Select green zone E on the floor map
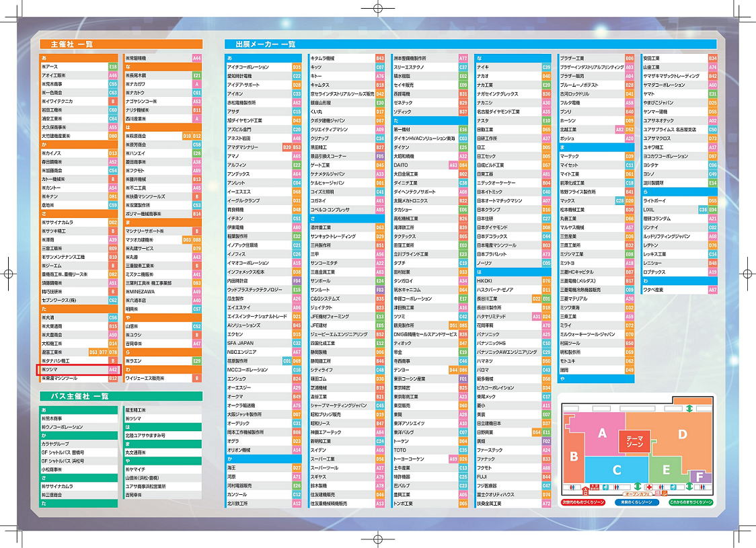 coord(667,469)
